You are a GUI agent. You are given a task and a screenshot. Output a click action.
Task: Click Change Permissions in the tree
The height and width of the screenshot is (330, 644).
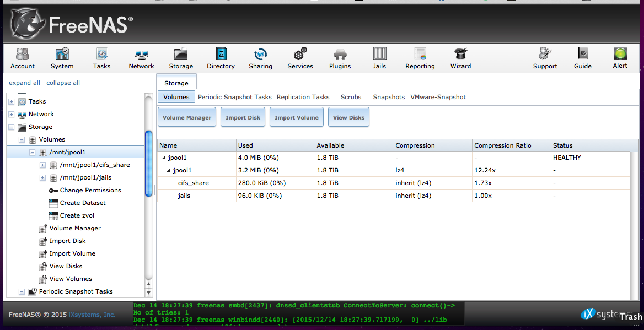tap(90, 190)
